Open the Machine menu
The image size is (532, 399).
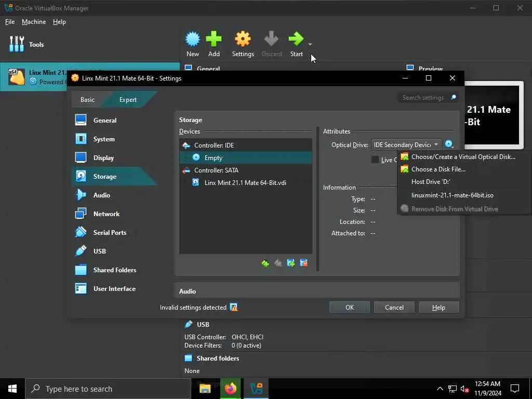34,22
